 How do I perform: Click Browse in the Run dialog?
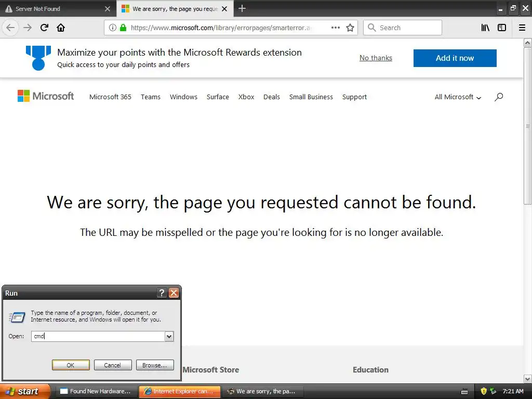point(155,365)
